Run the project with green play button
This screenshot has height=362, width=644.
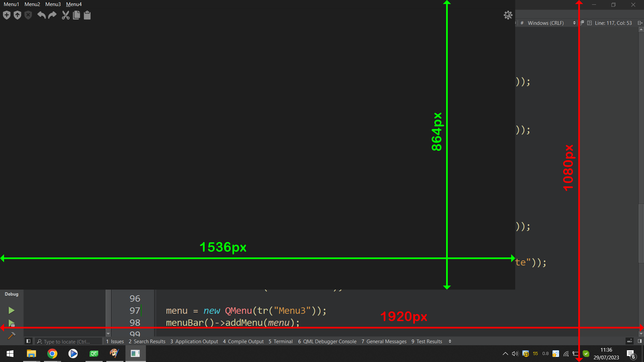[x=11, y=310]
